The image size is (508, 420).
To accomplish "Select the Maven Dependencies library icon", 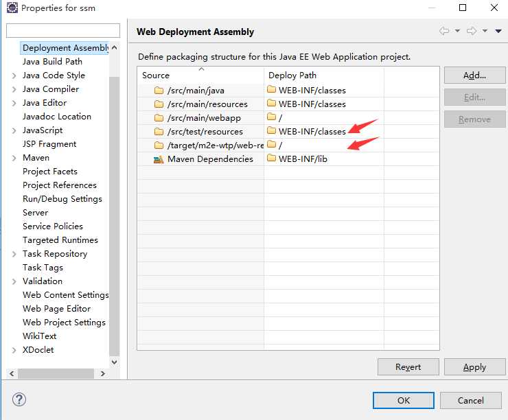I will tap(159, 159).
